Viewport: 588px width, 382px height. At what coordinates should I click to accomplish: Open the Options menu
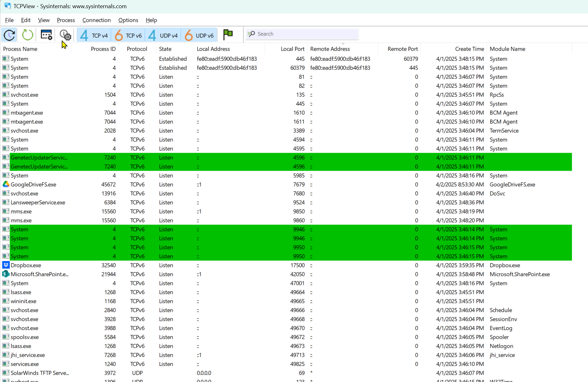click(x=128, y=20)
